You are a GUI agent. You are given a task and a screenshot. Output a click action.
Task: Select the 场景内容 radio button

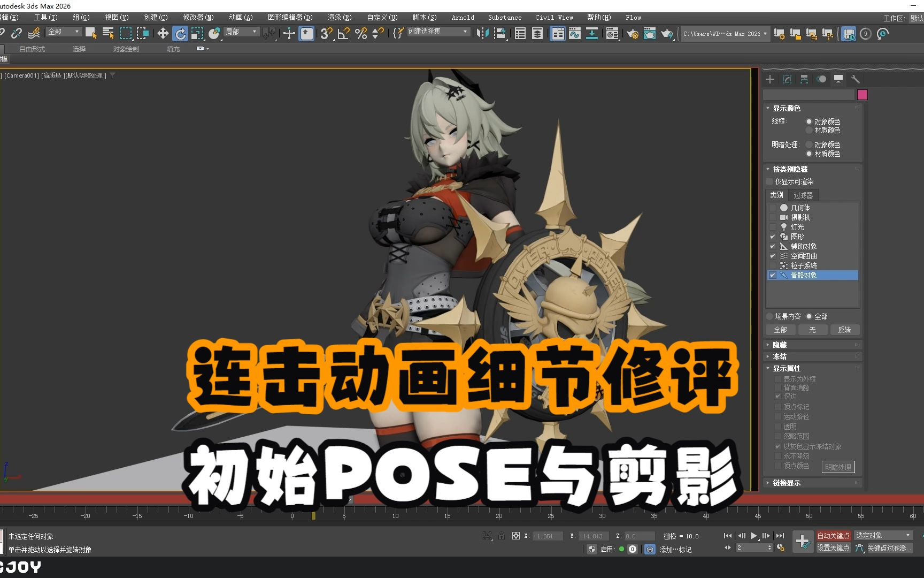(x=770, y=316)
